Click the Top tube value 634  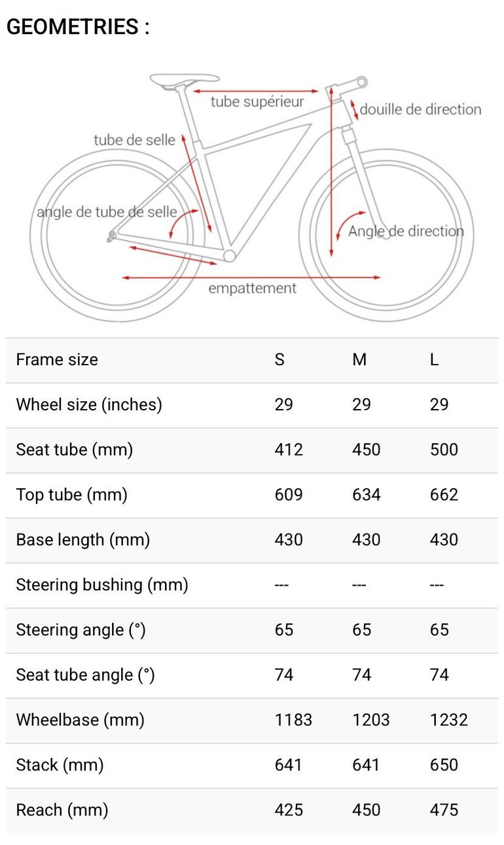[x=366, y=495]
